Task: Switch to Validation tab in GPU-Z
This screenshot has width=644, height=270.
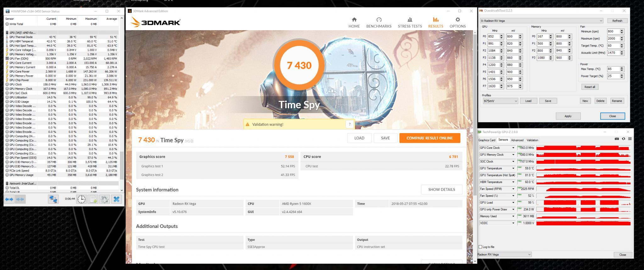Action: tap(532, 140)
